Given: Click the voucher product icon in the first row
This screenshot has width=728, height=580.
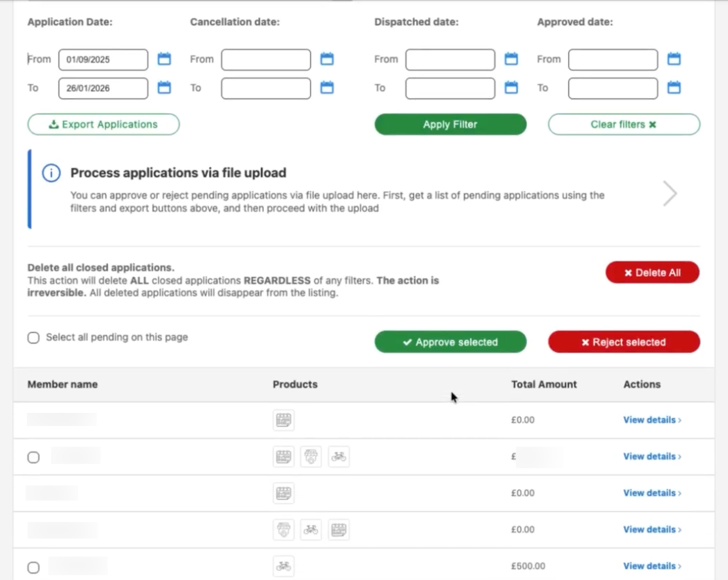Looking at the screenshot, I should pos(283,420).
